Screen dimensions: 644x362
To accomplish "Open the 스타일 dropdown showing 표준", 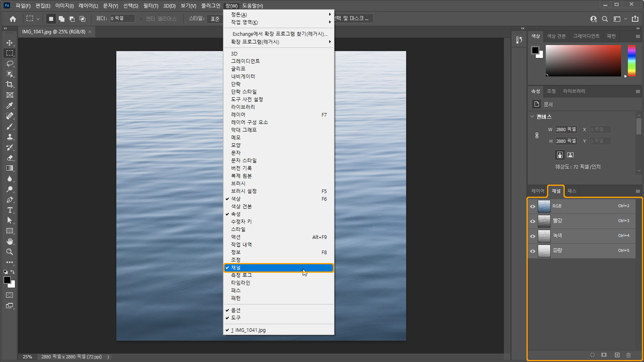I will tap(215, 19).
